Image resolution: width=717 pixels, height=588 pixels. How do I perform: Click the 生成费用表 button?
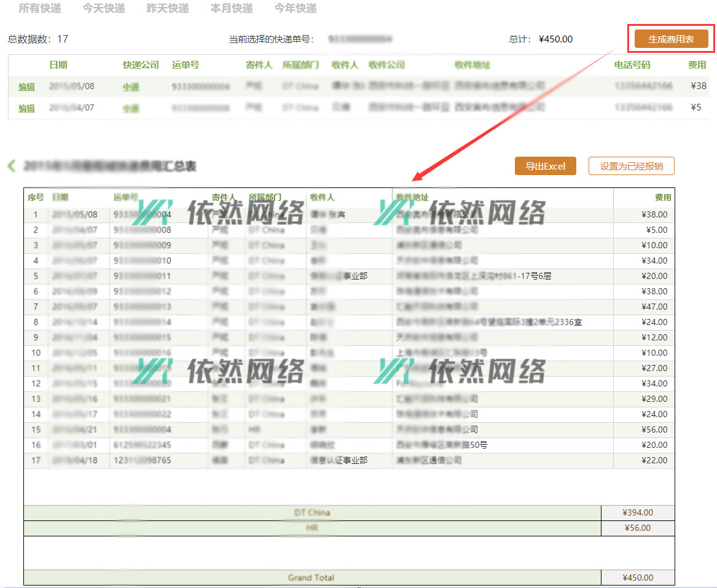(671, 39)
